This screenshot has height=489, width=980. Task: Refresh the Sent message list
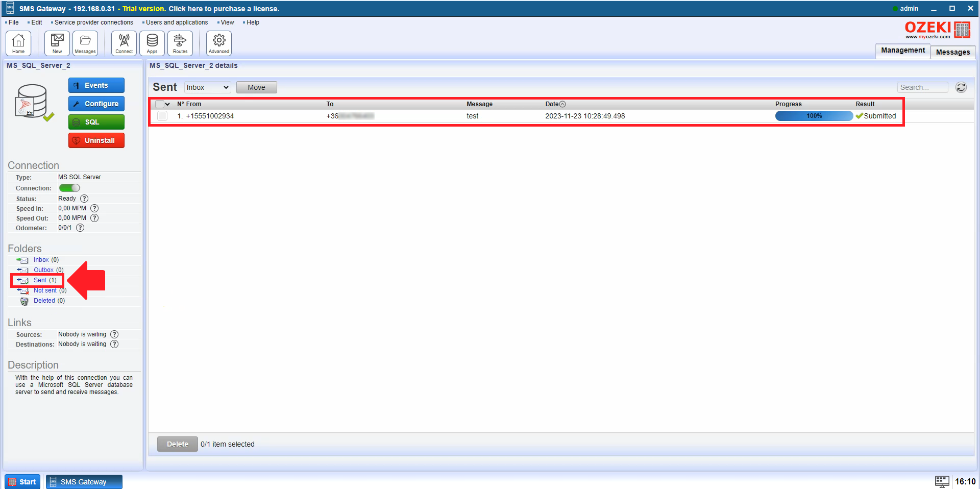point(961,87)
